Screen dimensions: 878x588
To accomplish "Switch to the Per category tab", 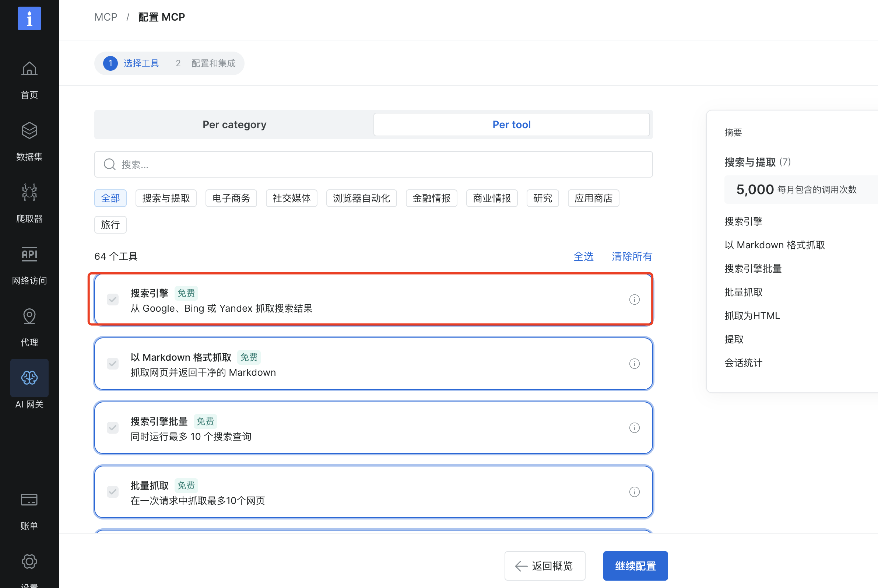I will (x=234, y=125).
